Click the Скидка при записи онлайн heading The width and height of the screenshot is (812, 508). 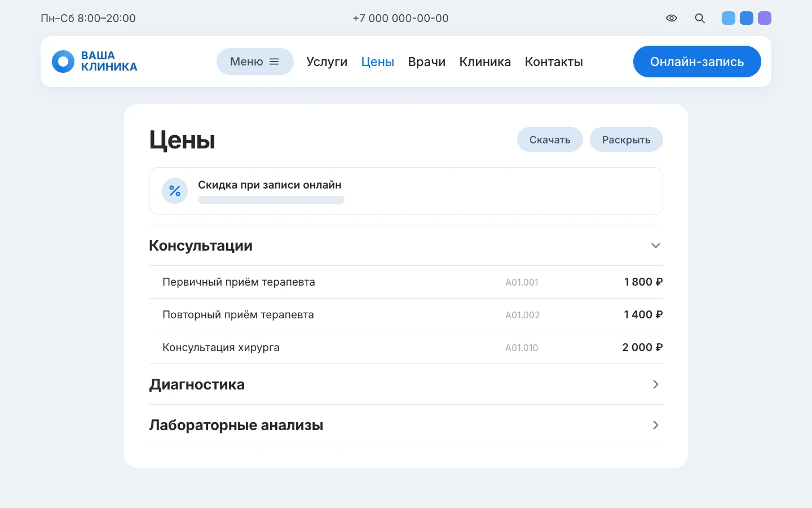coord(270,185)
